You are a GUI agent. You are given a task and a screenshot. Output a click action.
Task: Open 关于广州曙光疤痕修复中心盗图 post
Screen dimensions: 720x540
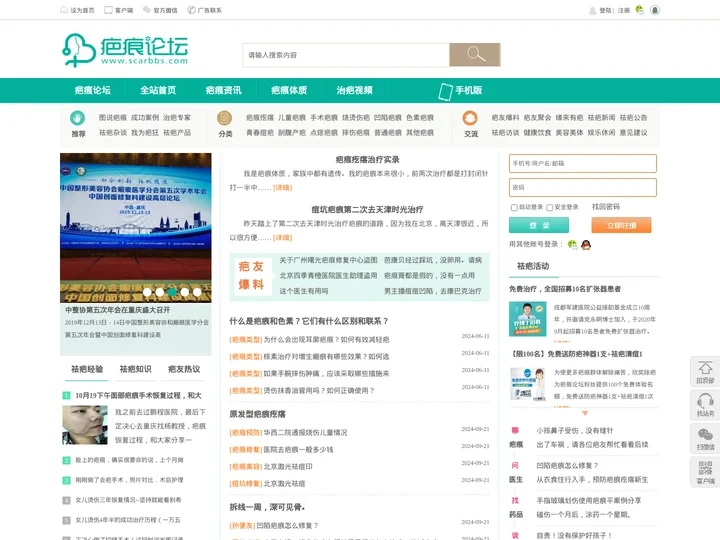pyautogui.click(x=328, y=260)
